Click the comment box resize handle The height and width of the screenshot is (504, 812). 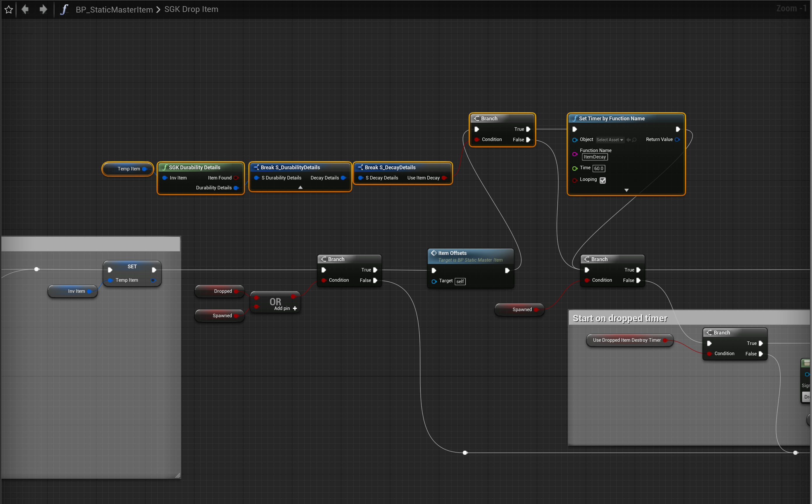[x=178, y=475]
